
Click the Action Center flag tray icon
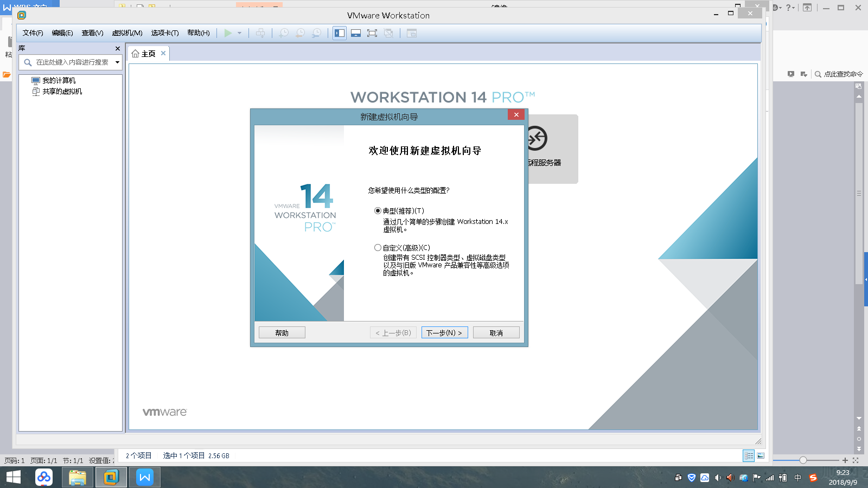click(x=756, y=478)
